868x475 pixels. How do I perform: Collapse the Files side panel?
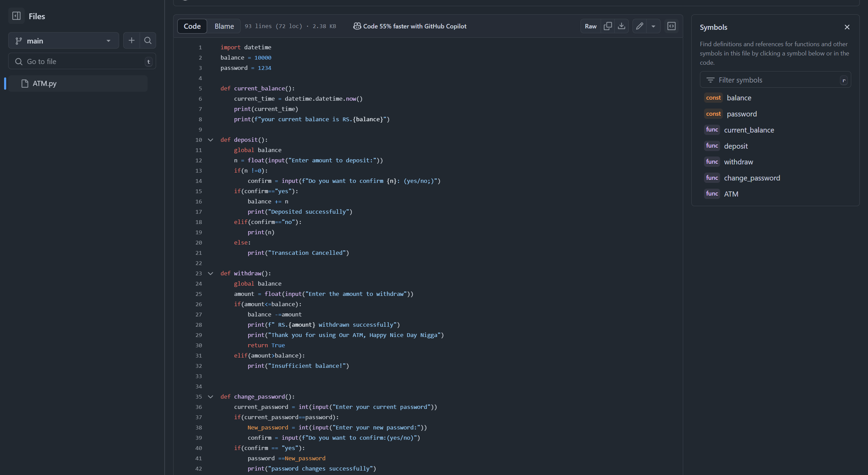[16, 16]
